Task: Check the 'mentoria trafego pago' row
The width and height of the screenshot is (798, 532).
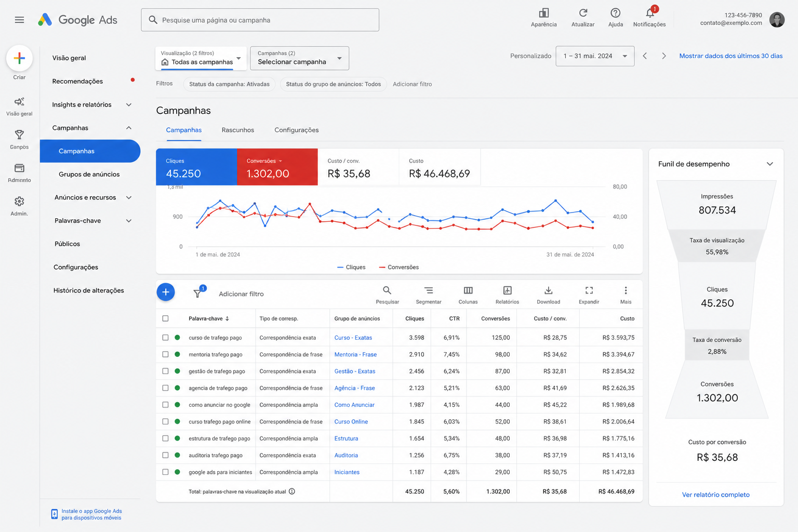Action: pyautogui.click(x=165, y=354)
